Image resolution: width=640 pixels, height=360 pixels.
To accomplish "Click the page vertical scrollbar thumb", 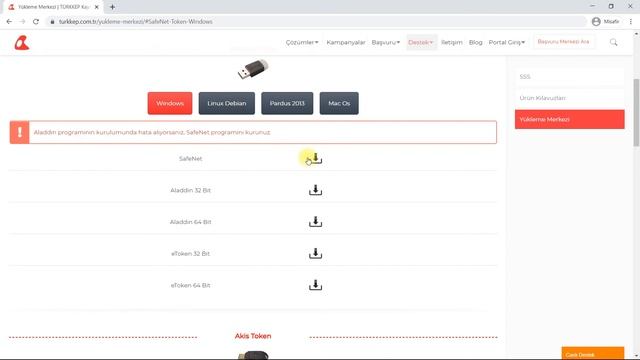I will pyautogui.click(x=636, y=112).
